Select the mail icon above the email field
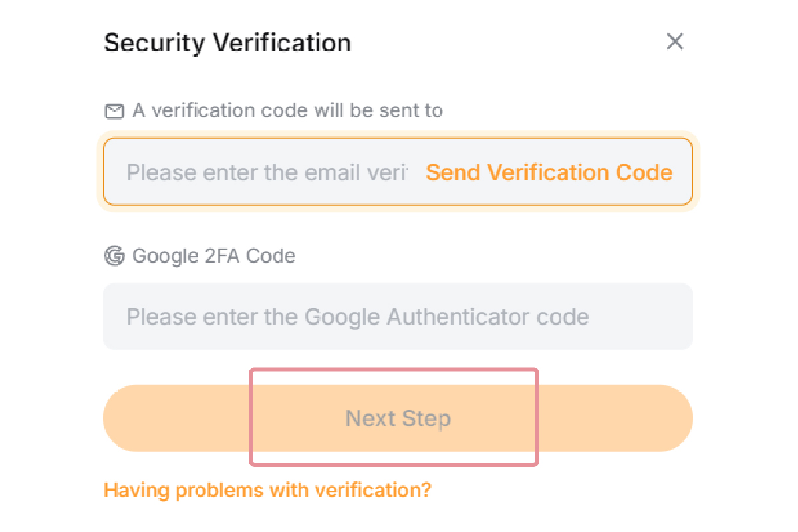The height and width of the screenshot is (532, 798). 114,111
